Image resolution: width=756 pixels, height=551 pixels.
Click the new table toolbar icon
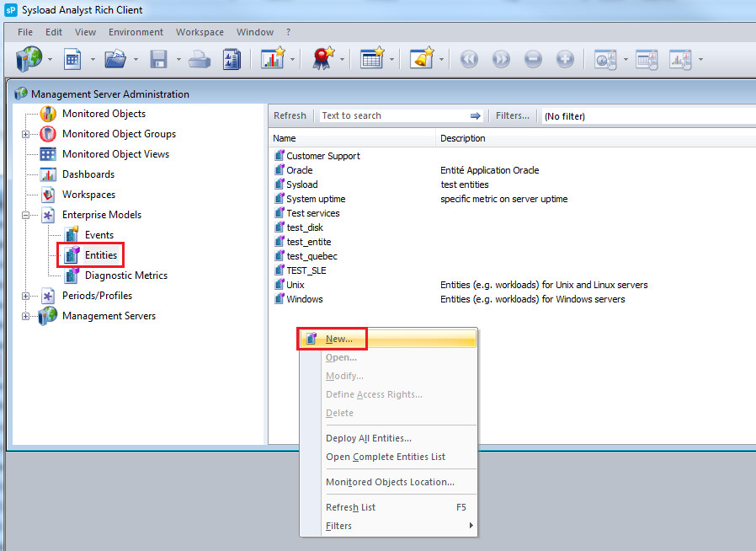372,58
